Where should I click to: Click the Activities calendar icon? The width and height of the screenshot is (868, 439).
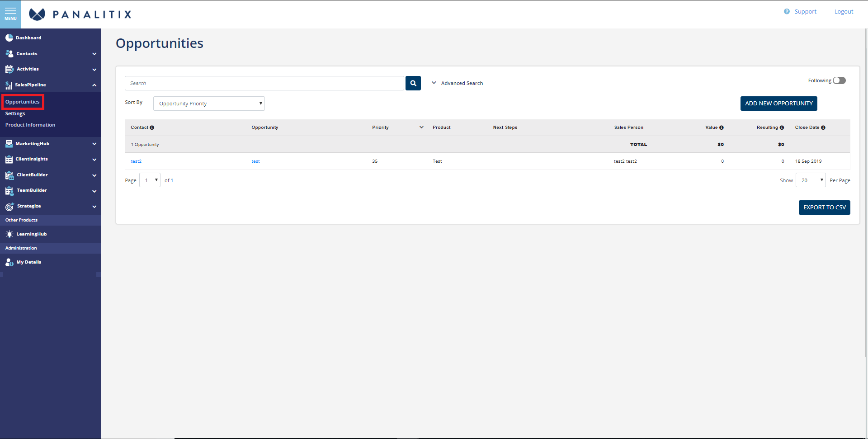click(x=9, y=69)
